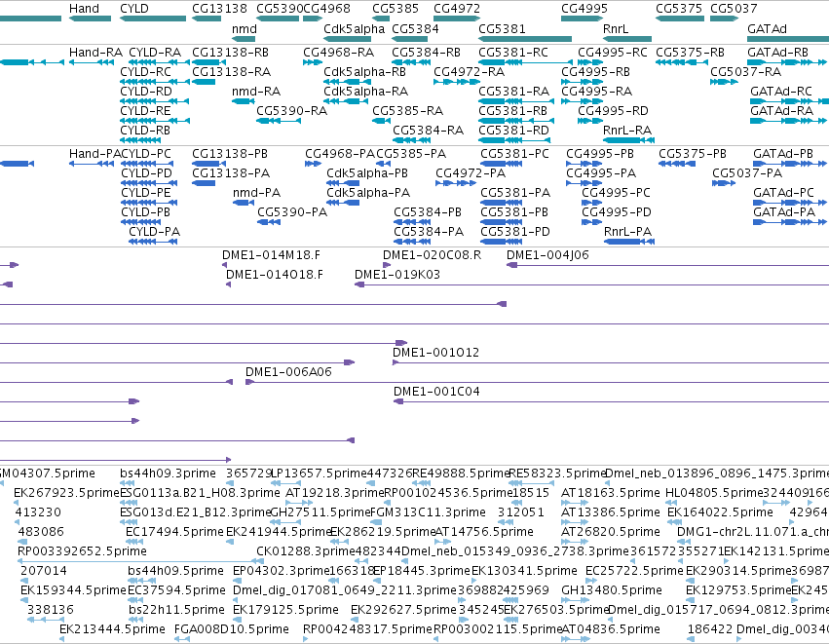Viewport: 829px width, 644px height.
Task: Select the CYLD-PE protein label
Action: [146, 193]
